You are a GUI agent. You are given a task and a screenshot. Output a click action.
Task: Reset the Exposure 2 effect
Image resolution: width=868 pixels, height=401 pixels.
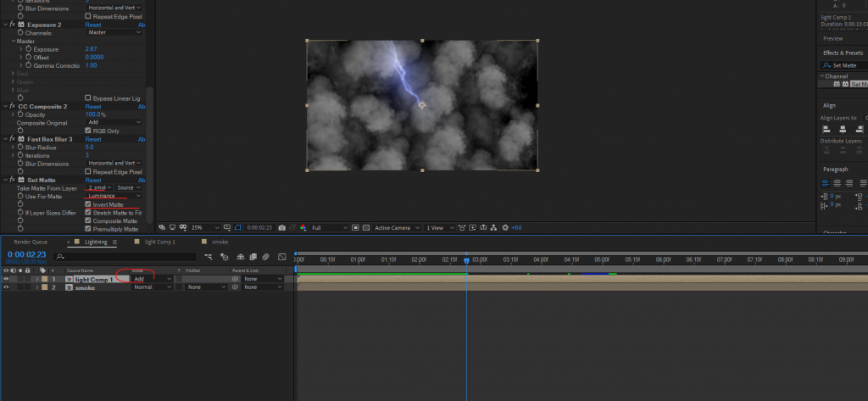pos(93,25)
